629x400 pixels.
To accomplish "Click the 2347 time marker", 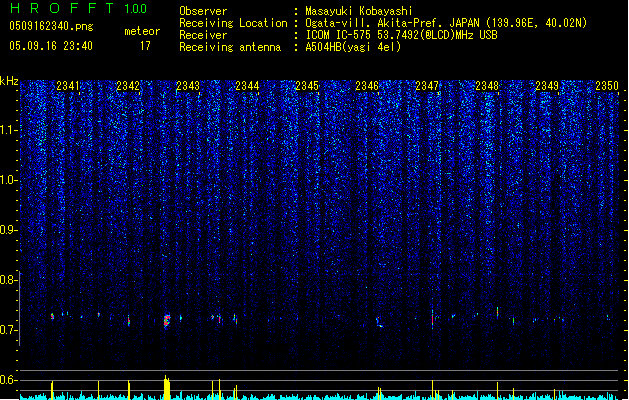I will (427, 86).
